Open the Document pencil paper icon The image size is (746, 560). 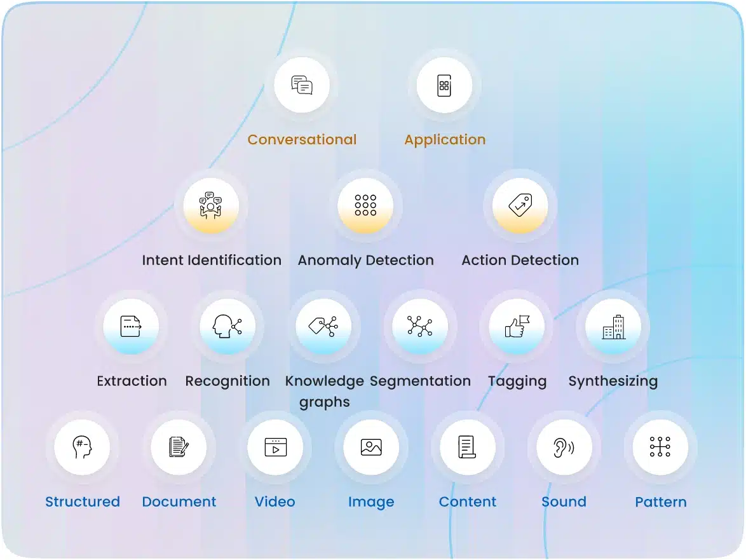tap(179, 447)
